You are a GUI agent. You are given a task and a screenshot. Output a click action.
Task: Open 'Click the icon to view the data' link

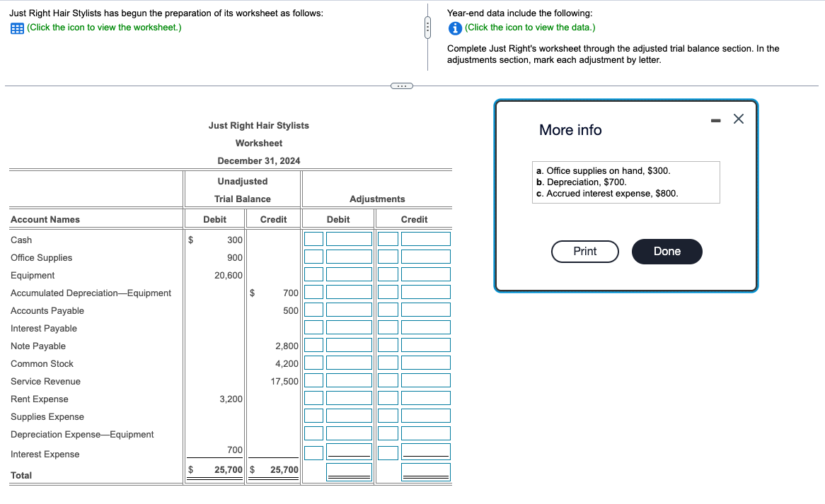point(531,28)
